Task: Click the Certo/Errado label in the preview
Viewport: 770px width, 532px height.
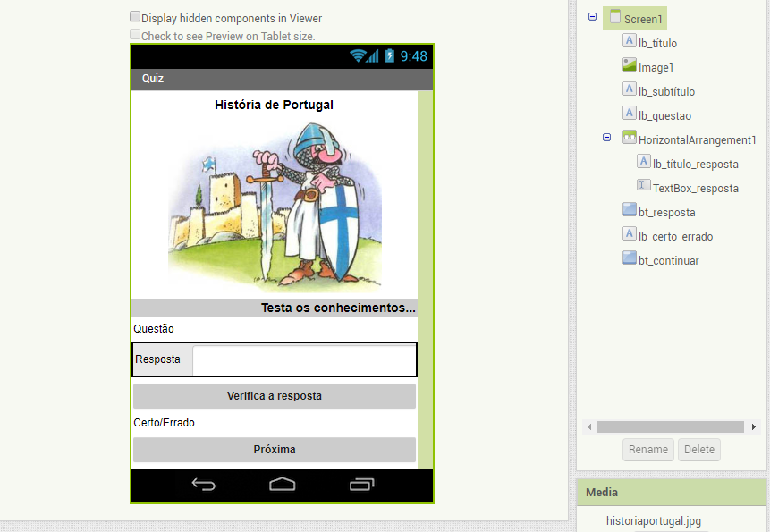Action: pyautogui.click(x=164, y=423)
